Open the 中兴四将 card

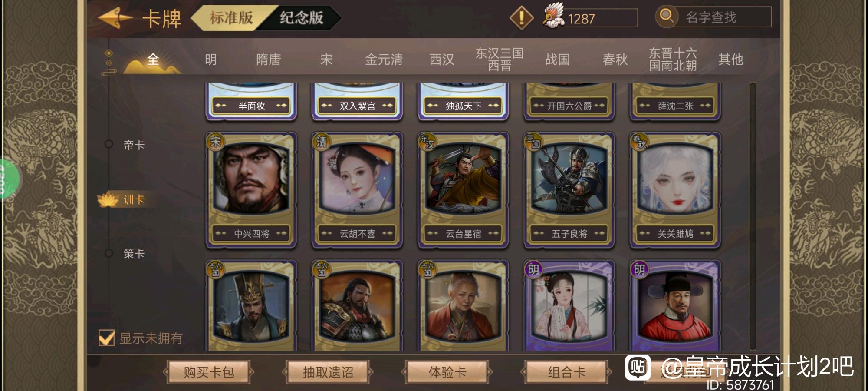point(251,190)
